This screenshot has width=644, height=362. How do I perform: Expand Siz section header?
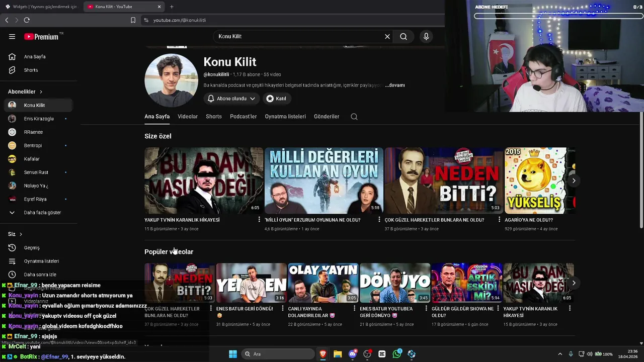click(x=15, y=234)
